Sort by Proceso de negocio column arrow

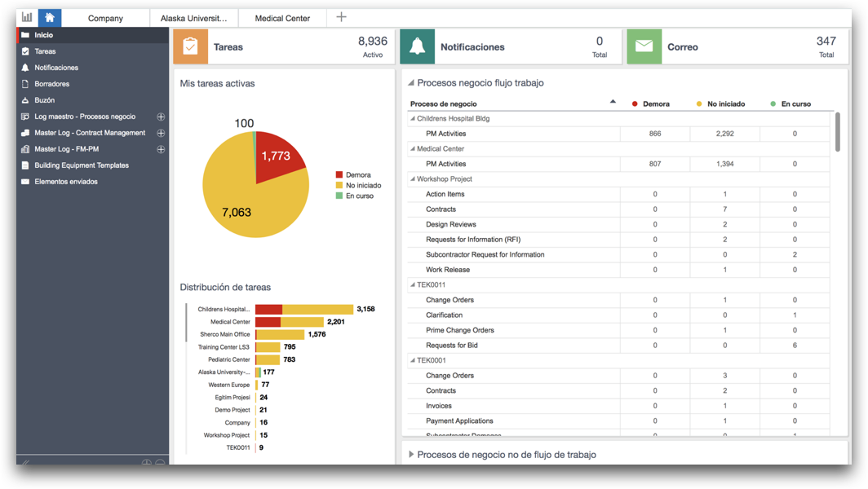pyautogui.click(x=613, y=102)
